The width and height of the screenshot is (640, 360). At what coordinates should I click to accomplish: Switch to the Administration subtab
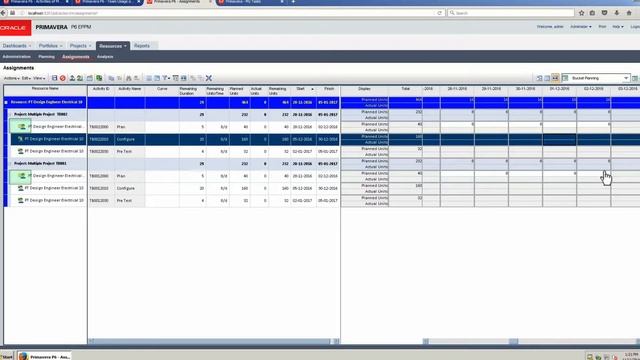pyautogui.click(x=17, y=57)
